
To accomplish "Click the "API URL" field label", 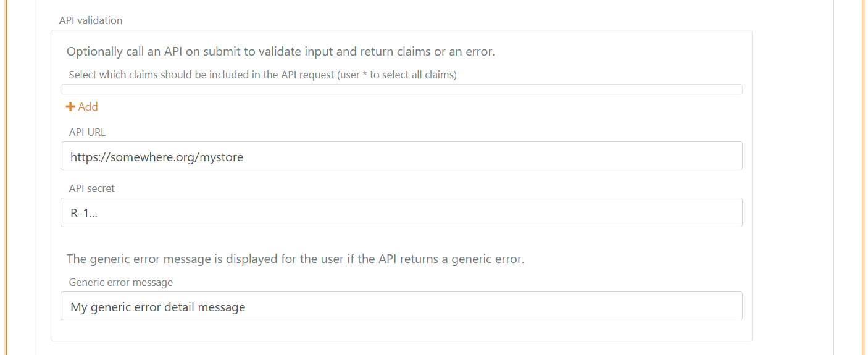I will (88, 132).
